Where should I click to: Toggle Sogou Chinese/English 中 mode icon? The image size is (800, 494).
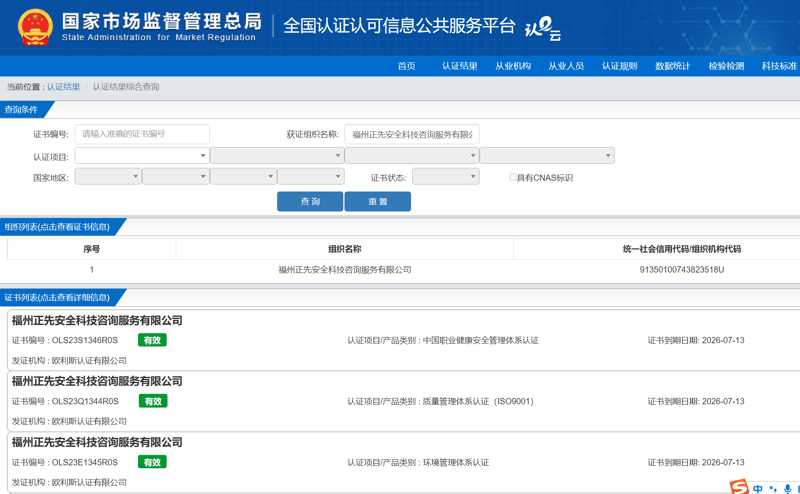pos(759,488)
